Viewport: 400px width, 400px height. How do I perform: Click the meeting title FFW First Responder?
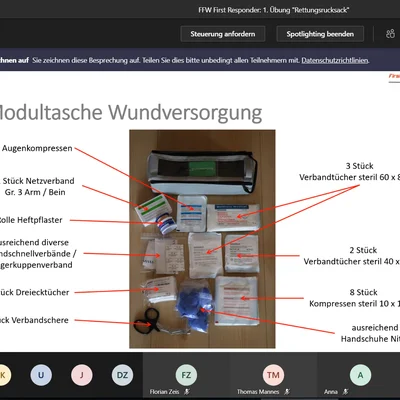tap(274, 10)
